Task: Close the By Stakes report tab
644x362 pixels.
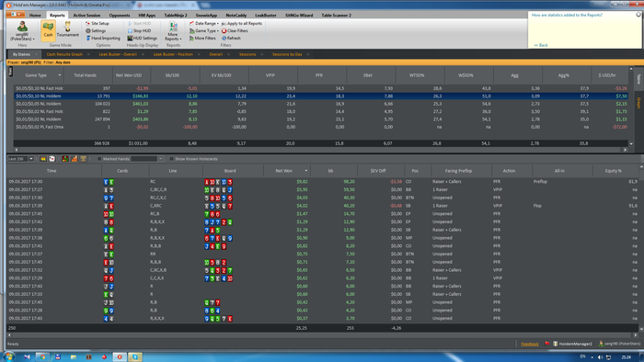Action: 36,54
